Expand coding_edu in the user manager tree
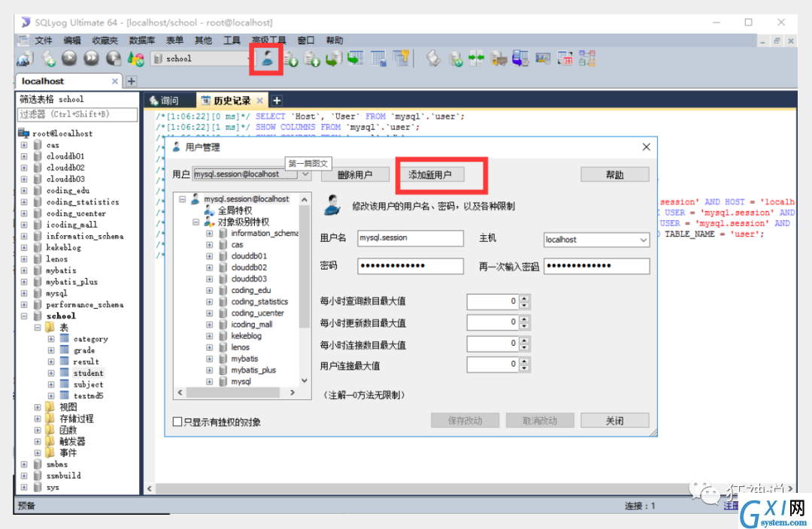Viewport: 812px width, 529px height. click(209, 290)
